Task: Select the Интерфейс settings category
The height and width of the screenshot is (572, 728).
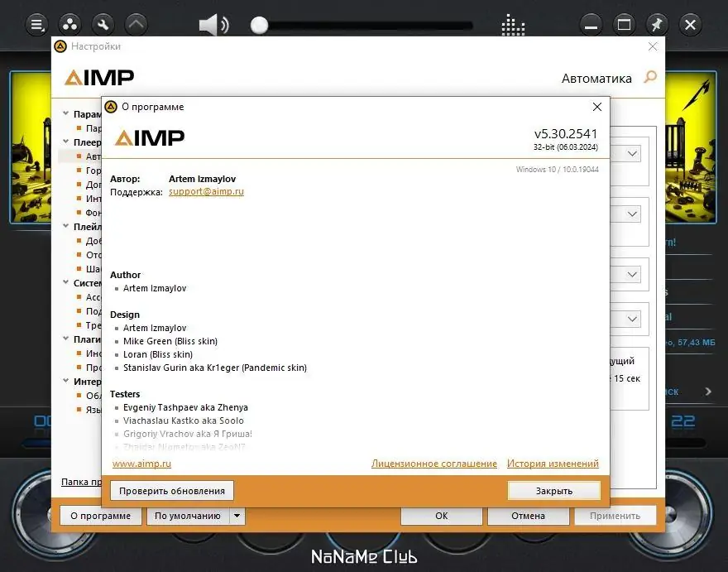Action: click(89, 381)
